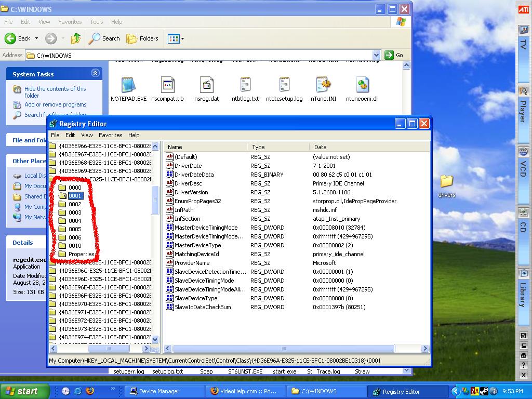Select the 0000 registry subkey
This screenshot has height=399, width=532.
[x=75, y=188]
